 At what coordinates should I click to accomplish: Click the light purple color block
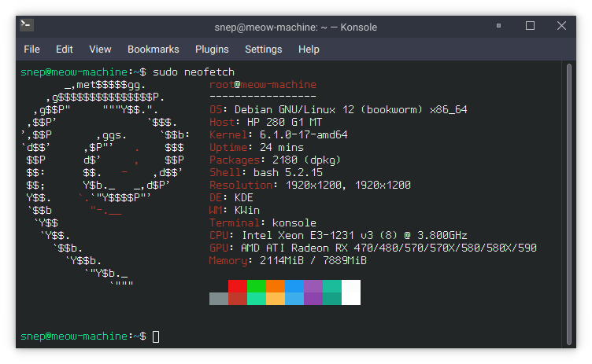(313, 286)
